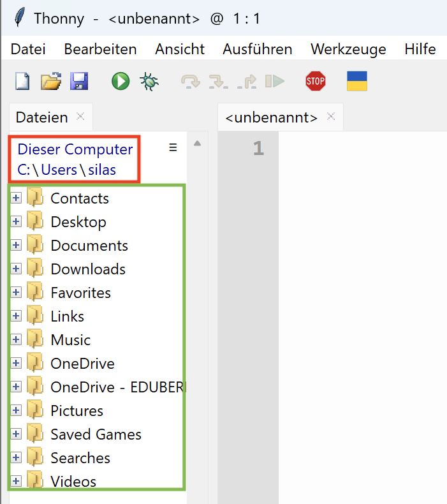This screenshot has height=504, width=447.
Task: Click the New file icon
Action: point(22,81)
